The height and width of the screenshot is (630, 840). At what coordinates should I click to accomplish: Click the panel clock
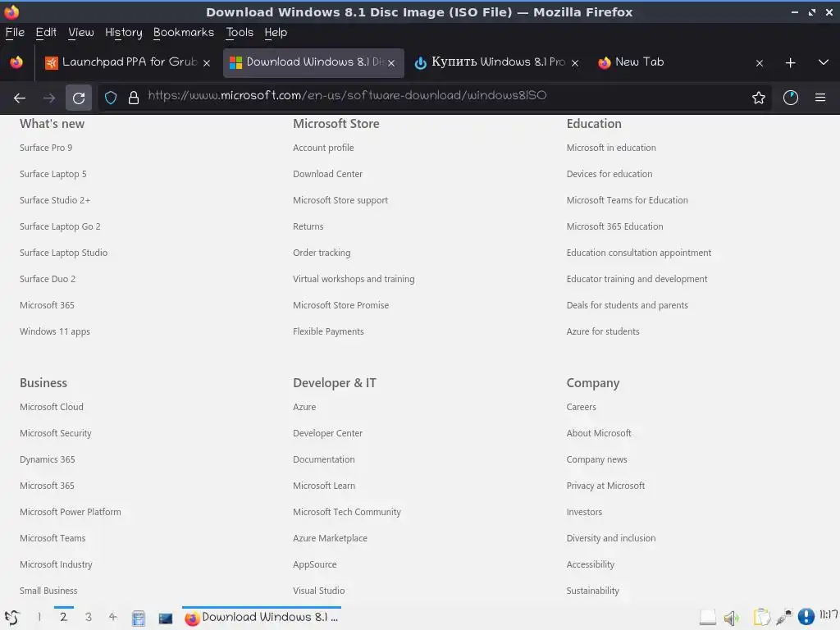(x=829, y=615)
